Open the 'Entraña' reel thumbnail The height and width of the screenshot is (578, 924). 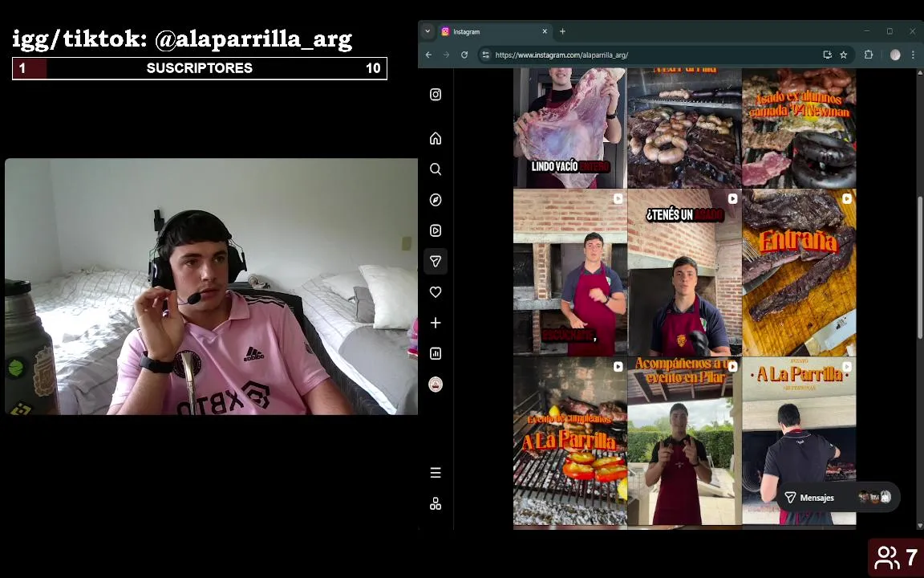tap(799, 272)
